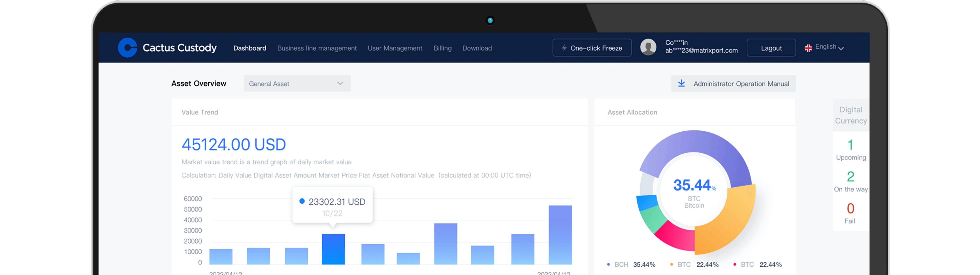
Task: Click the pink BTC legend dot
Action: 734,264
